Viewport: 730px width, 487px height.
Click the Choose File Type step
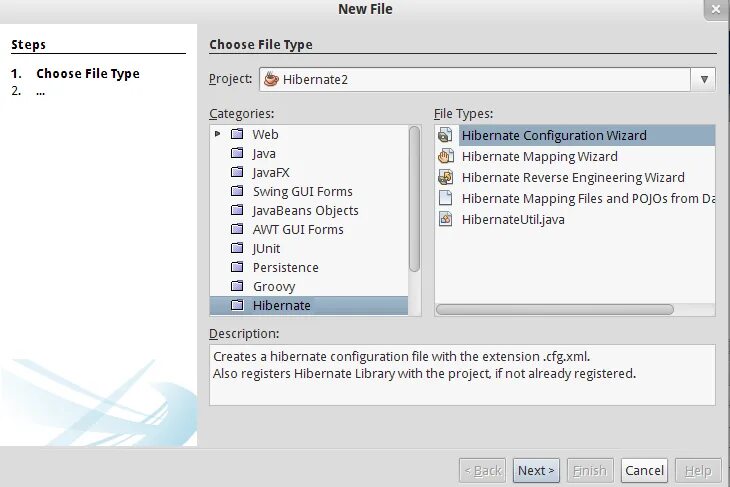[x=88, y=74]
